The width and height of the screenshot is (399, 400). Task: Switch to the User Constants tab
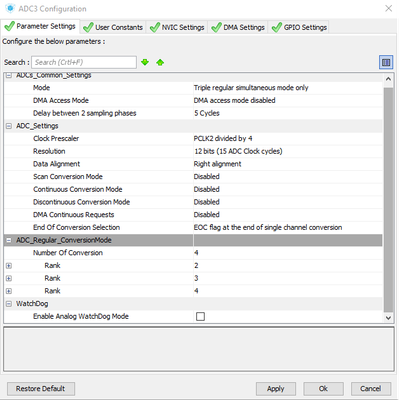coord(113,27)
